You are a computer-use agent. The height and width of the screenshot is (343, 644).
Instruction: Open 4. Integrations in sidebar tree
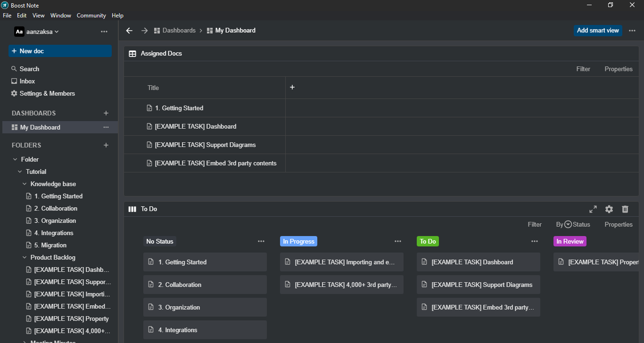[x=54, y=233]
